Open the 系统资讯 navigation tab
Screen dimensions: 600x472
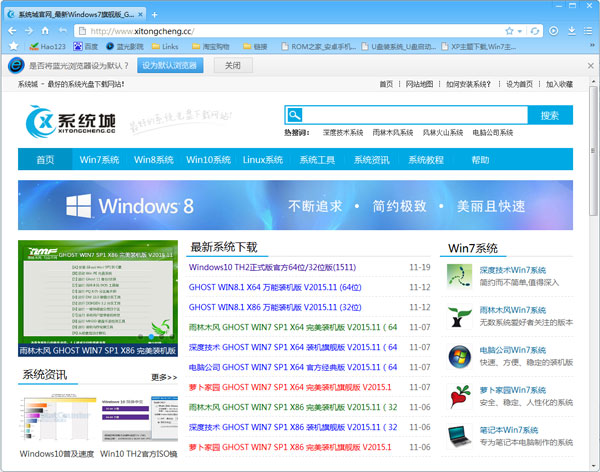pos(371,159)
